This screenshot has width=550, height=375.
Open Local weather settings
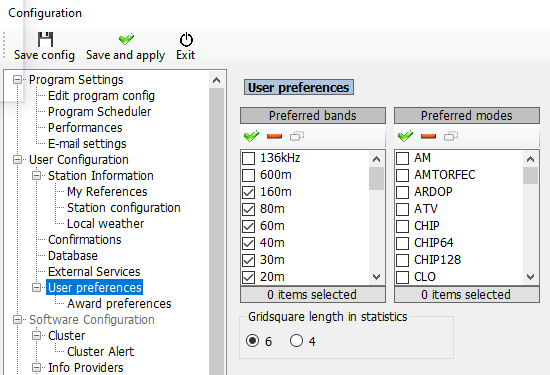tap(106, 224)
